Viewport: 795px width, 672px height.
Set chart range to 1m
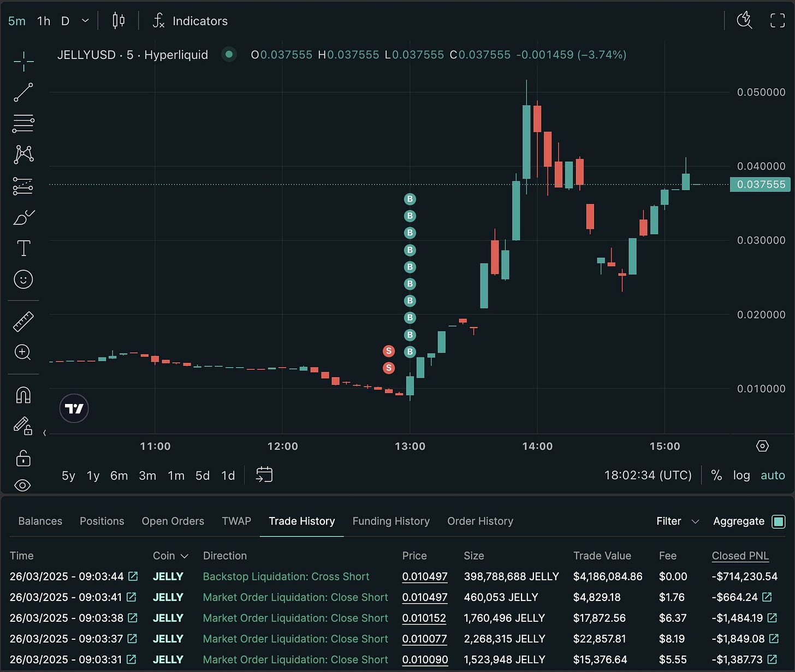[x=176, y=475]
